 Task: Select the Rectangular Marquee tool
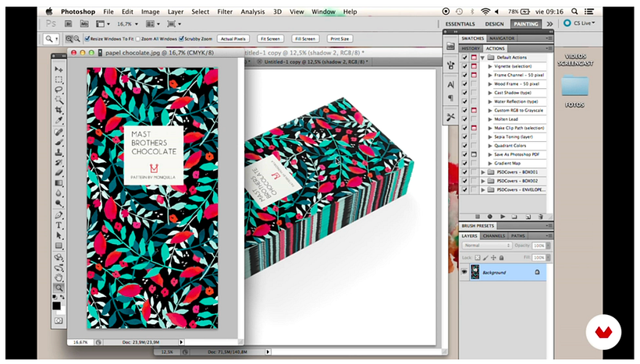pos(59,80)
